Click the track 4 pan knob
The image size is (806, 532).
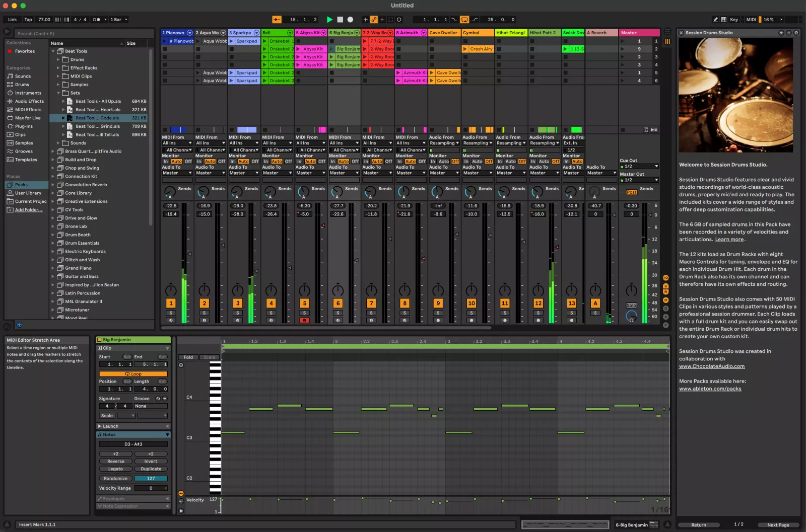pos(271,290)
